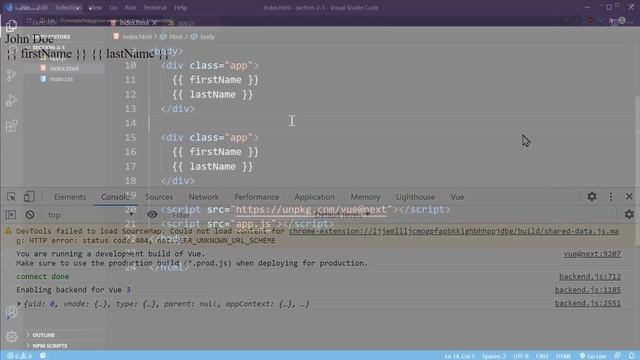Close the DevTools panel
This screenshot has height=360, width=640.
click(629, 197)
